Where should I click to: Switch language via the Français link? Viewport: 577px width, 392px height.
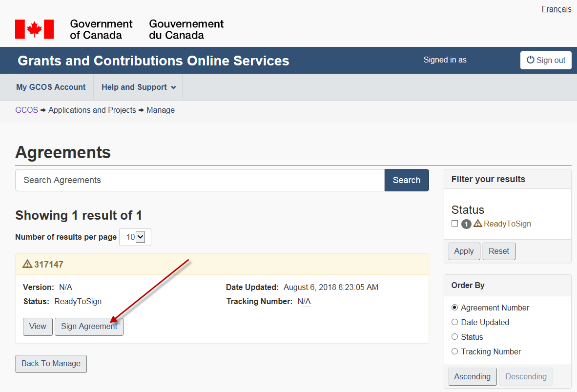(x=556, y=9)
